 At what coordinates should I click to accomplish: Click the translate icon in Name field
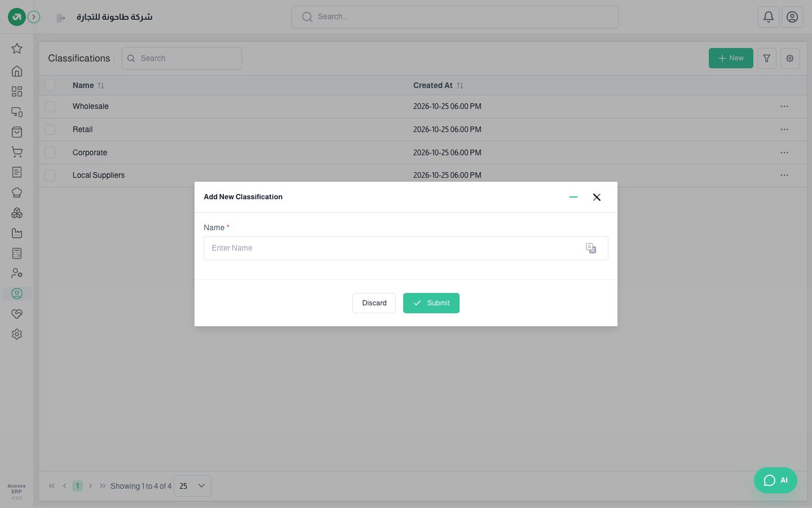591,248
